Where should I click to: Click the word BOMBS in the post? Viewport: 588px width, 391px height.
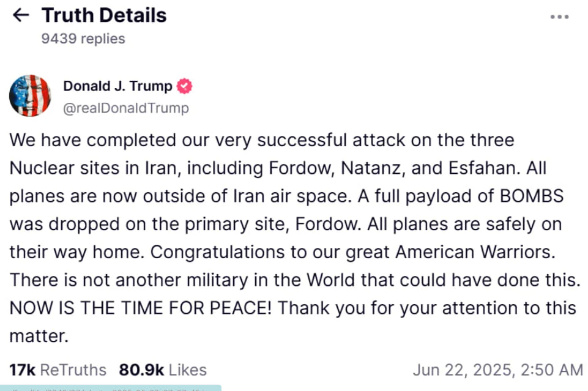click(x=529, y=196)
